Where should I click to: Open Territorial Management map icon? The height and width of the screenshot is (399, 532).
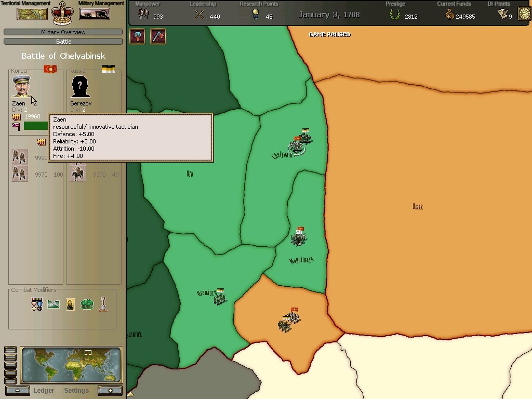click(32, 14)
